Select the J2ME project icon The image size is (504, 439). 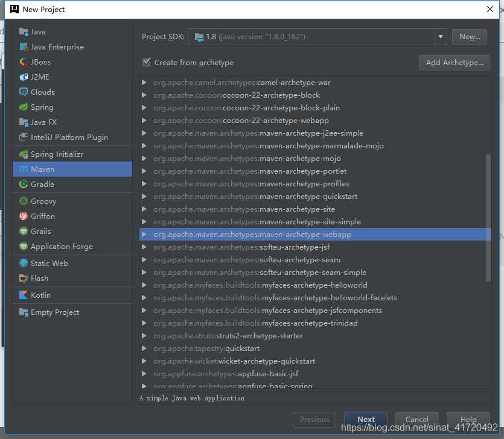coord(24,77)
